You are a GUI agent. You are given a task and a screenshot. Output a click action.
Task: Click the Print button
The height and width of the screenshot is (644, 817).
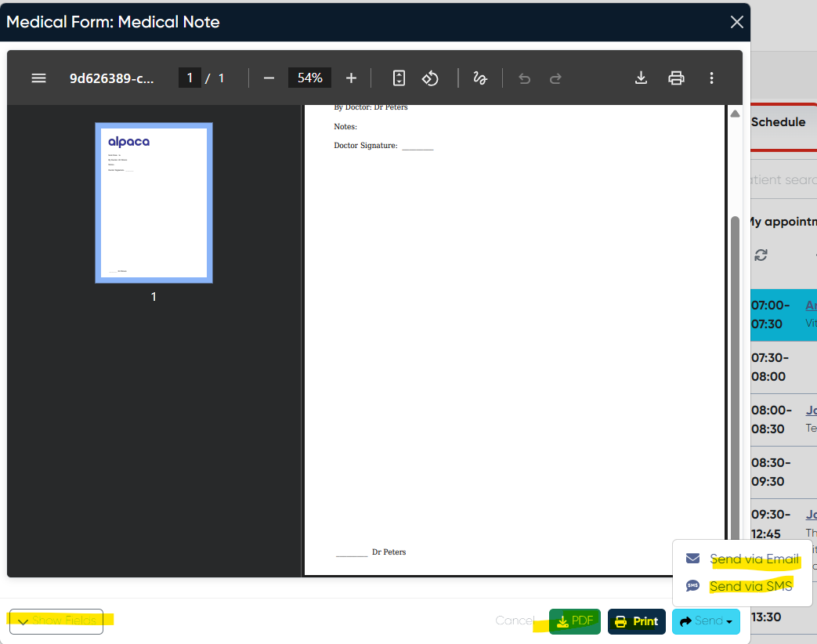(636, 621)
